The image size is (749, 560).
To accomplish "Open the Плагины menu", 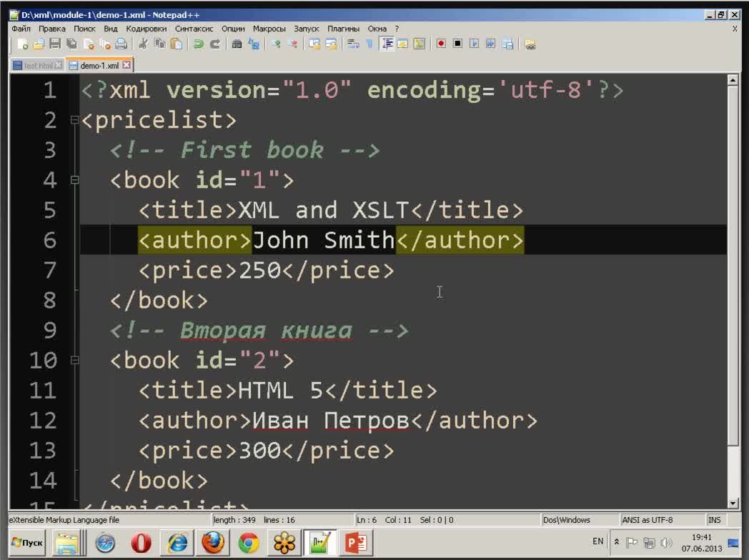I will click(343, 29).
